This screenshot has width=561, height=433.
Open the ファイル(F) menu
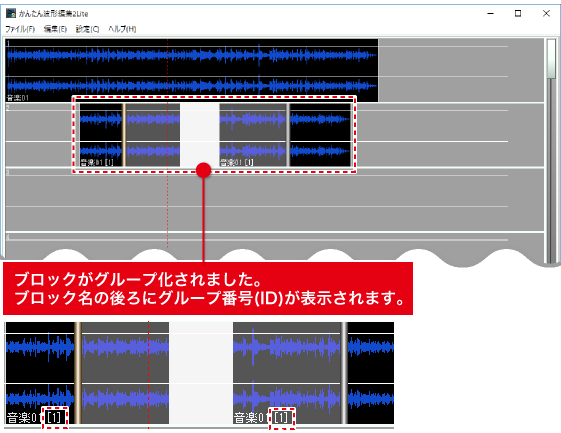(x=20, y=29)
